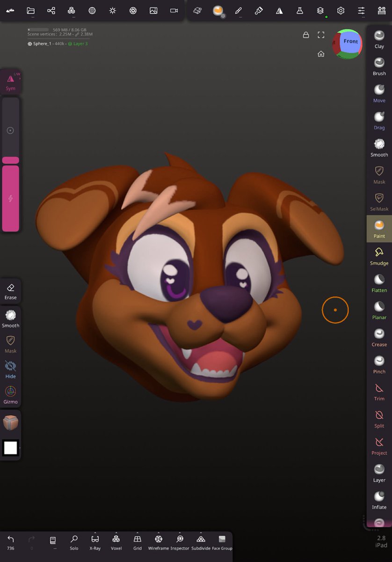This screenshot has width=392, height=562.
Task: Select the Project tool
Action: [379, 446]
